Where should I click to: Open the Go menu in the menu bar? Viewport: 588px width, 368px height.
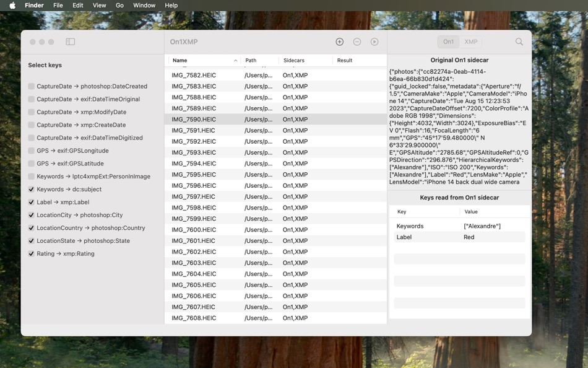tap(119, 5)
